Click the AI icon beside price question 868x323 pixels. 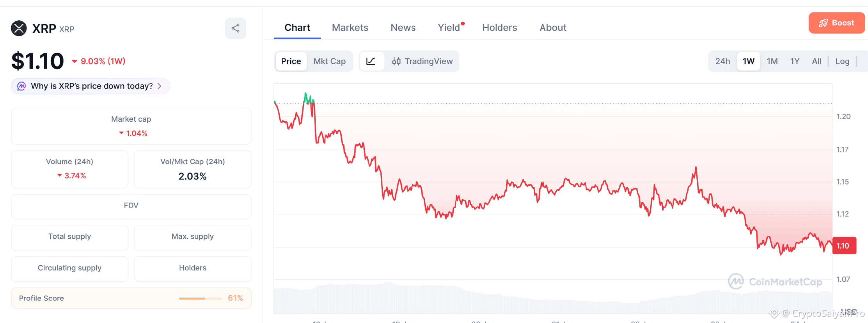pyautogui.click(x=21, y=86)
